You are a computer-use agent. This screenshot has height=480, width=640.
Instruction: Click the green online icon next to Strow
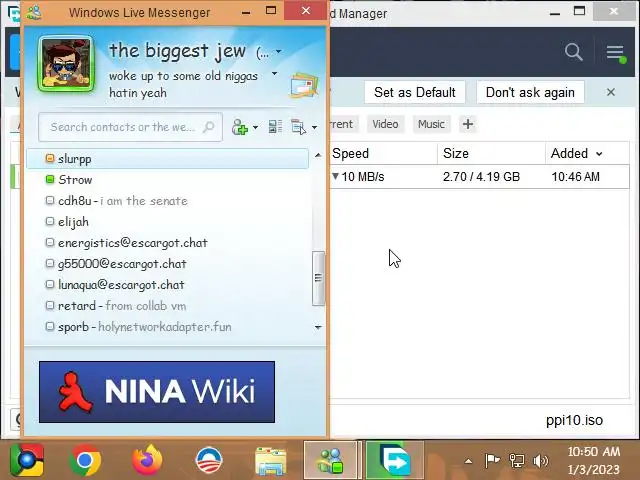(50, 179)
